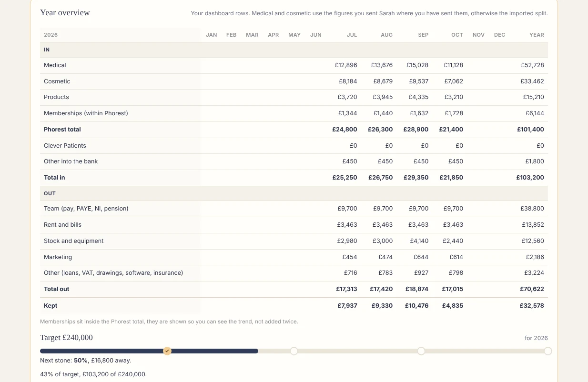
Task: Click Rent and bills year total £13,852
Action: pyautogui.click(x=533, y=225)
